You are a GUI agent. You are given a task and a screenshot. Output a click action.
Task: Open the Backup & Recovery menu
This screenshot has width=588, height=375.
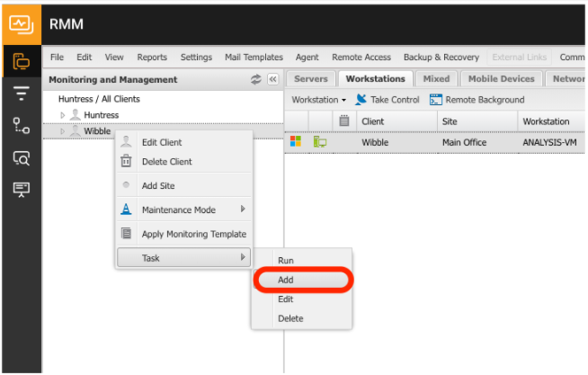pos(441,57)
